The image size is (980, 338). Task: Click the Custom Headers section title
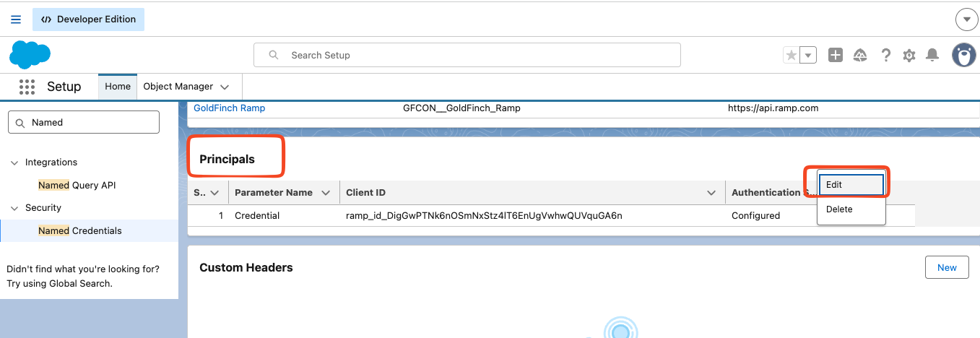(x=246, y=267)
